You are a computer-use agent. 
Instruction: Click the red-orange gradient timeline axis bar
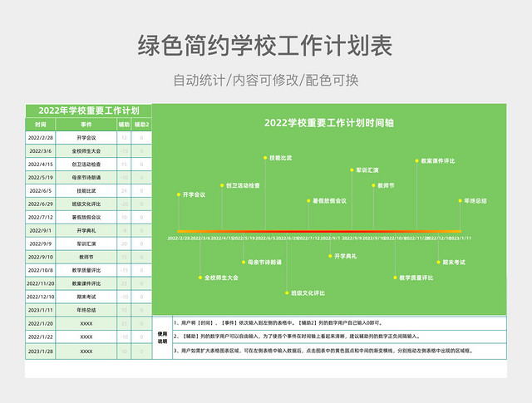pyautogui.click(x=319, y=231)
